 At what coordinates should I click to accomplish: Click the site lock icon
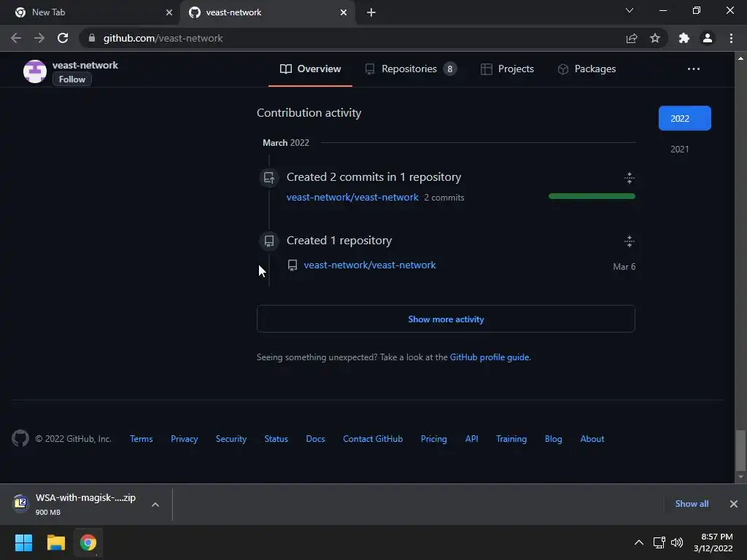pos(91,38)
